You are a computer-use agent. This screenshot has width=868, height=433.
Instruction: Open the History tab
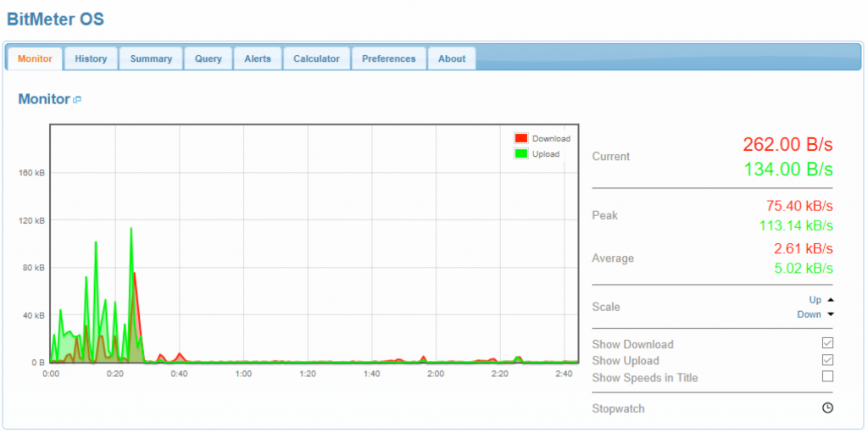click(x=91, y=58)
